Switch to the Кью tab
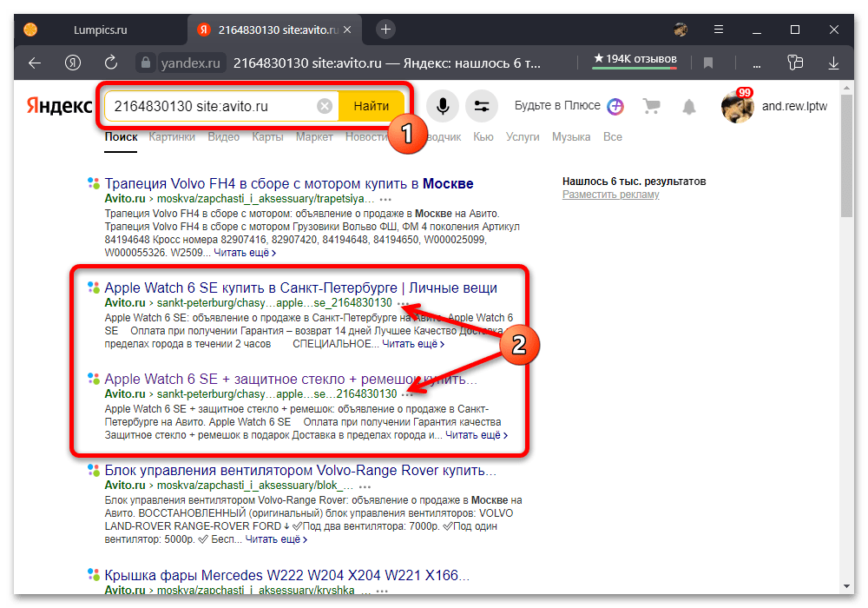The width and height of the screenshot is (868, 608). click(x=483, y=136)
